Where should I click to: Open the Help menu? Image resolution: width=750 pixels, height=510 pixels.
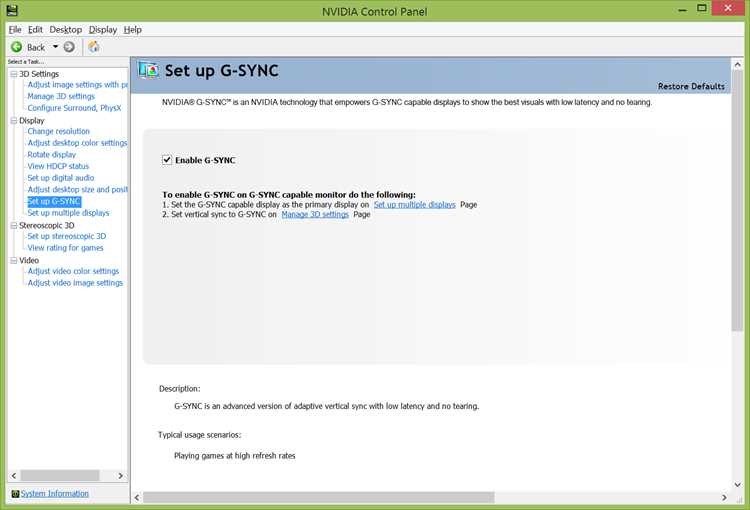pyautogui.click(x=132, y=30)
